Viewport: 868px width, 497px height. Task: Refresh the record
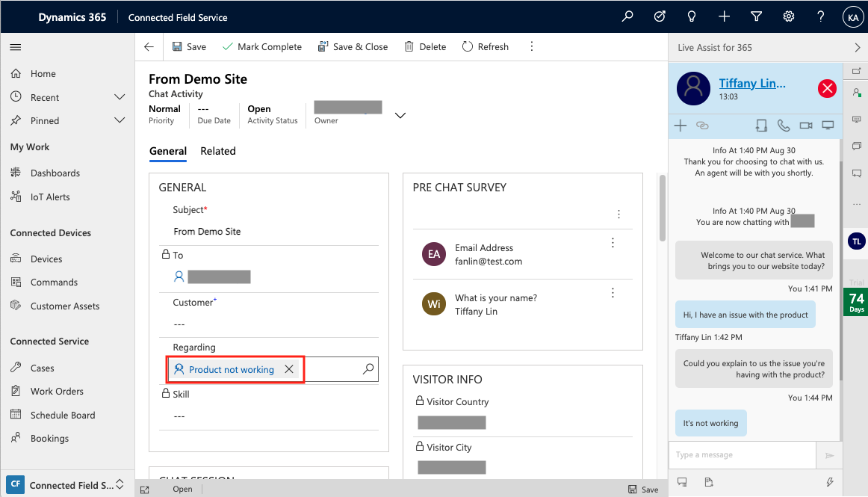tap(486, 46)
